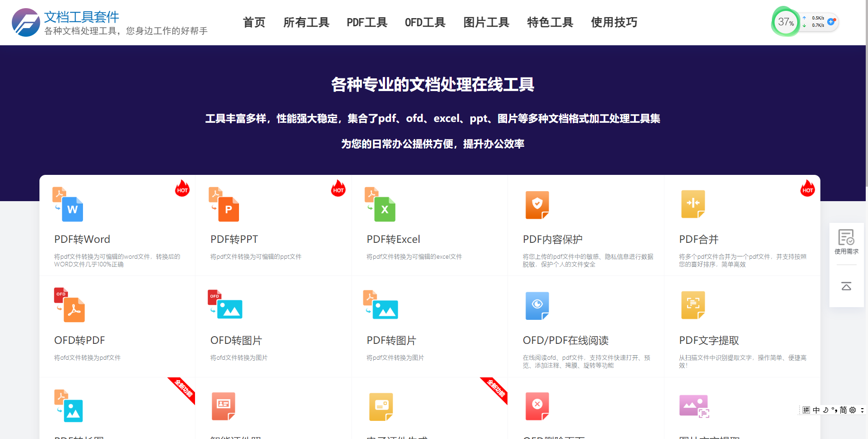This screenshot has width=868, height=439.
Task: Open the OFD工具 nav menu
Action: click(x=425, y=22)
